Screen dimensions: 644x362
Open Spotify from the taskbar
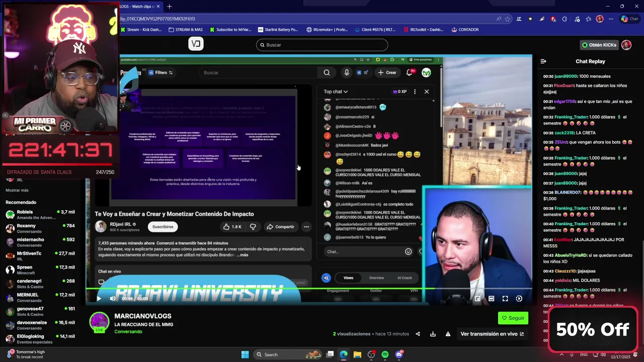click(x=385, y=354)
